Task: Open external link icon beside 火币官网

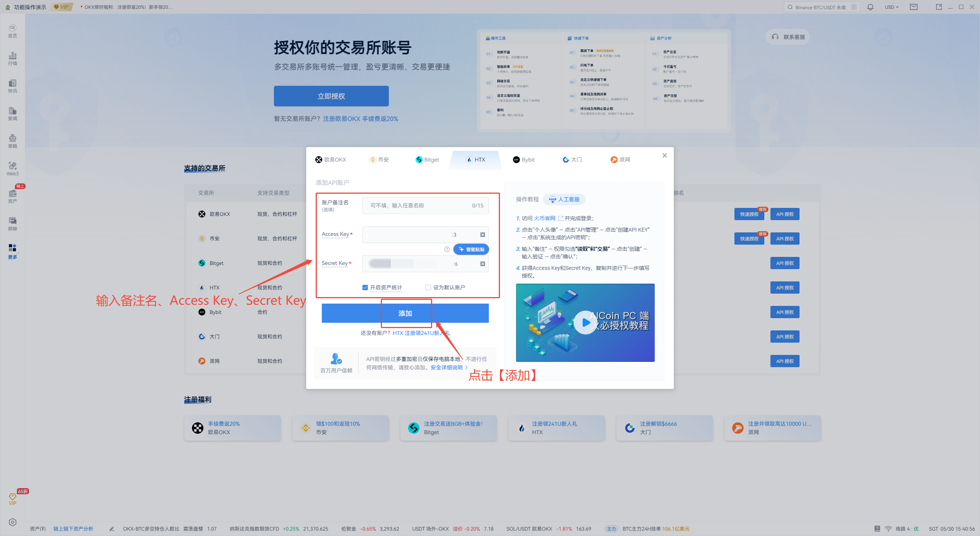Action: (x=560, y=218)
